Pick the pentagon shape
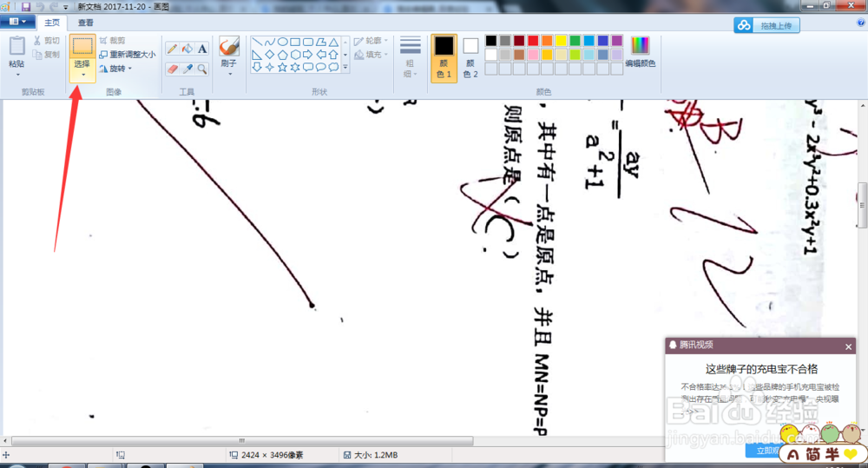The width and height of the screenshot is (868, 468). point(282,55)
